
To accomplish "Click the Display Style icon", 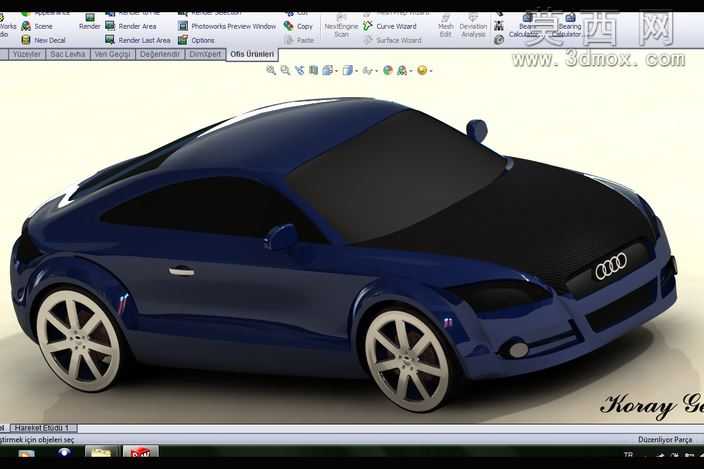I will [347, 70].
